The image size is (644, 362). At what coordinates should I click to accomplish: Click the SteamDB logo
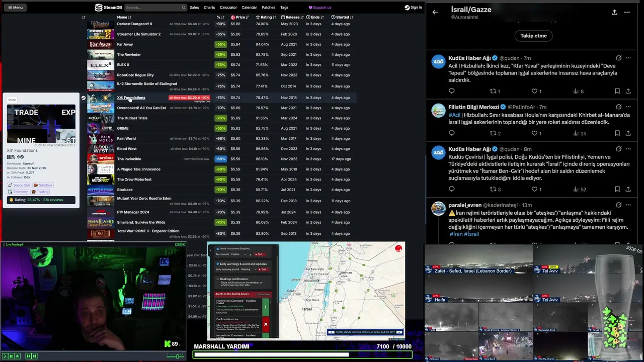tap(109, 8)
